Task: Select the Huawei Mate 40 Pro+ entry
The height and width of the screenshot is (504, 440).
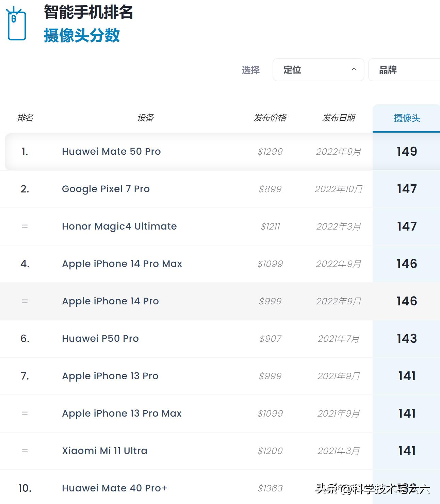Action: (x=114, y=488)
